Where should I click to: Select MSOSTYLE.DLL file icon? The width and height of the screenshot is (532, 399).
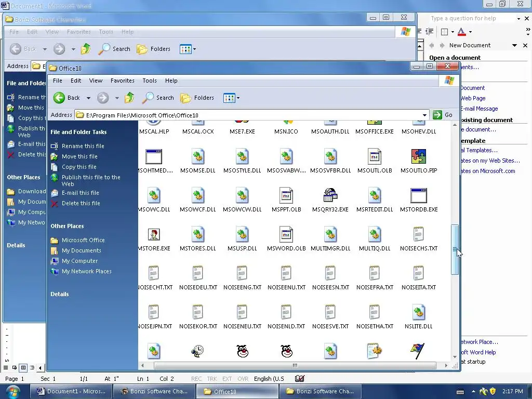tap(242, 157)
